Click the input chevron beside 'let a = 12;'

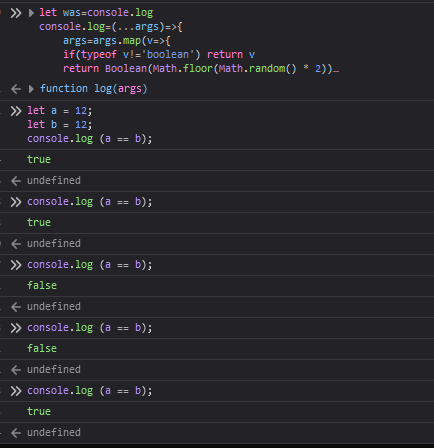click(x=16, y=111)
